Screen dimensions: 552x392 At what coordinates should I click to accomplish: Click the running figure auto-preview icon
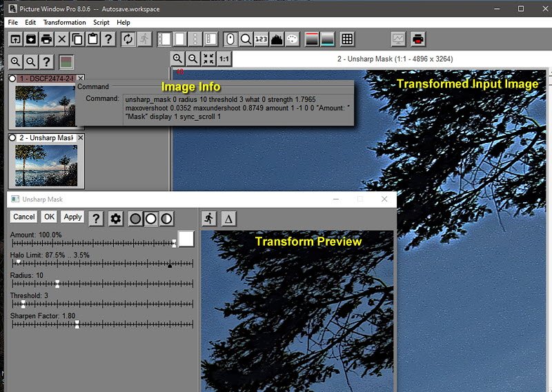point(209,219)
